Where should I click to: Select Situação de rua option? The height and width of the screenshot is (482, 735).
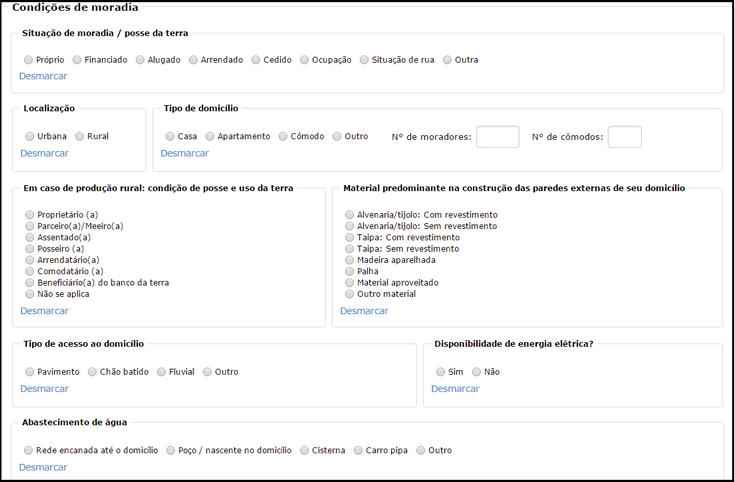pos(364,60)
